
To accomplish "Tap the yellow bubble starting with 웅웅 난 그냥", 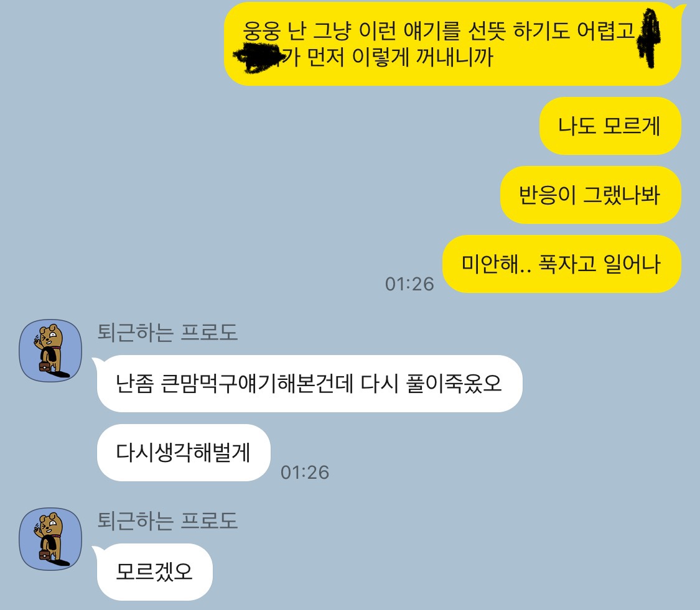I will click(452, 44).
